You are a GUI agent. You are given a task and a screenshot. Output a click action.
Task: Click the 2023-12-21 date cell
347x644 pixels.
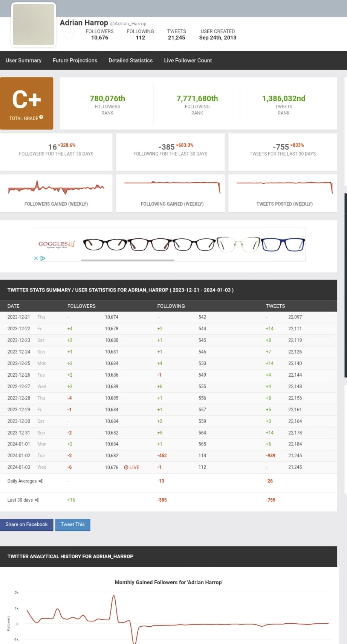pyautogui.click(x=19, y=317)
